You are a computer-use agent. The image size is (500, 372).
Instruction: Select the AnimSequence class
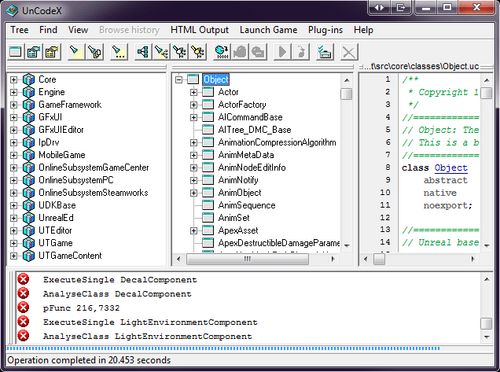click(x=247, y=205)
